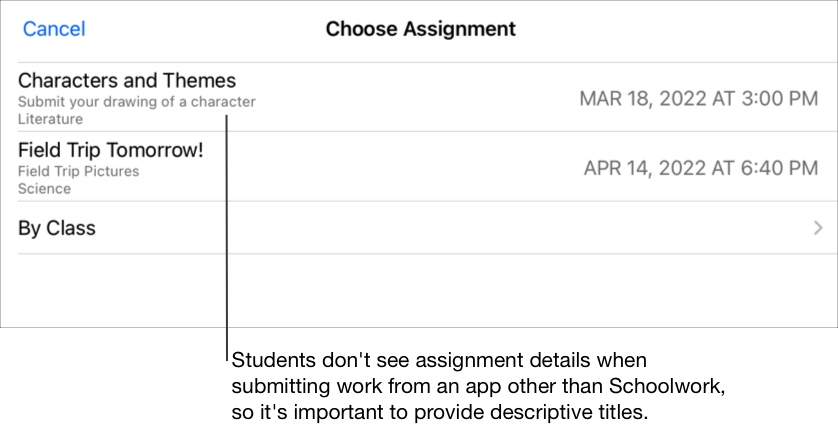Click the Choose Assignment header title
The image size is (838, 430).
click(x=420, y=29)
